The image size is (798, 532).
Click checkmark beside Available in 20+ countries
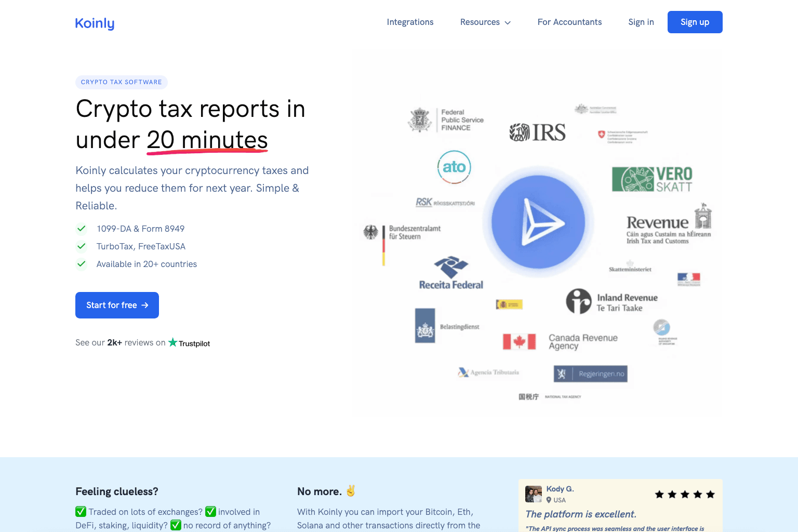pos(82,264)
